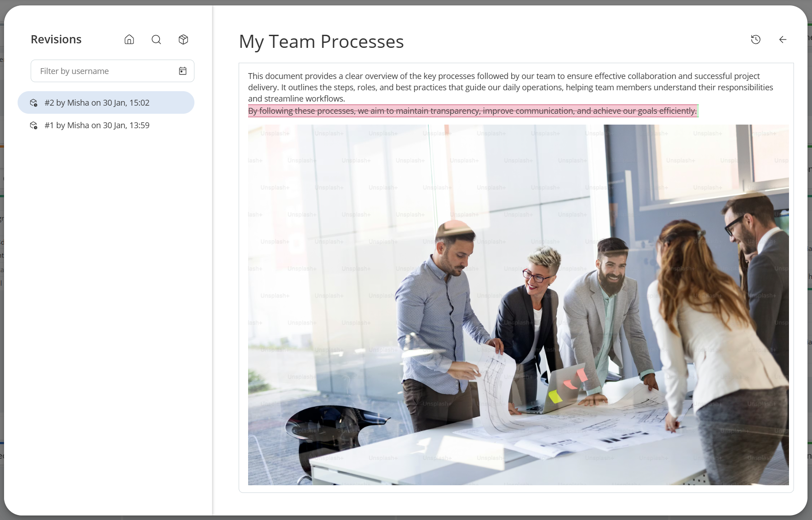Click the home icon in Revisions header

[x=129, y=40]
